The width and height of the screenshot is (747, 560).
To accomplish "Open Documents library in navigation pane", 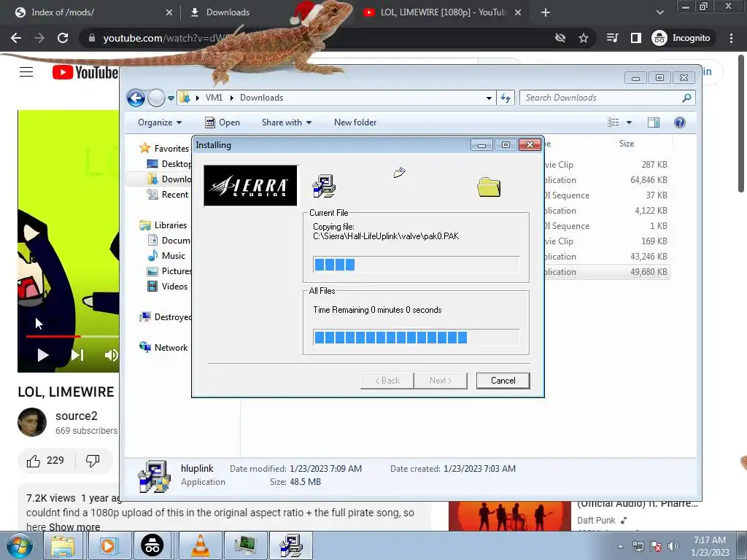I will [169, 241].
